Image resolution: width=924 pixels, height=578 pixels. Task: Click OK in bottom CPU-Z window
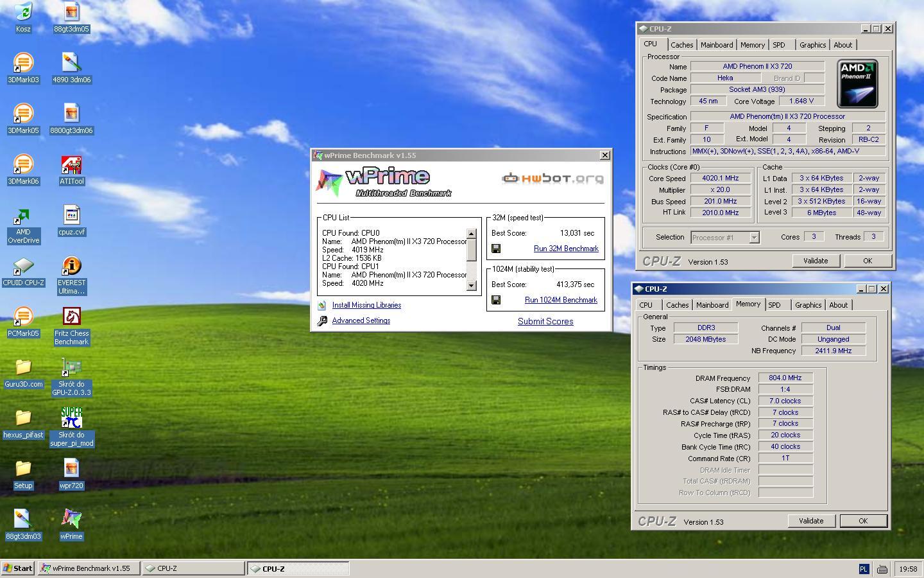pos(863,521)
